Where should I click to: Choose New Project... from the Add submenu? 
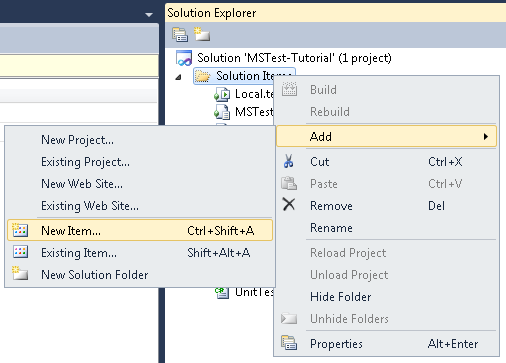[140, 140]
